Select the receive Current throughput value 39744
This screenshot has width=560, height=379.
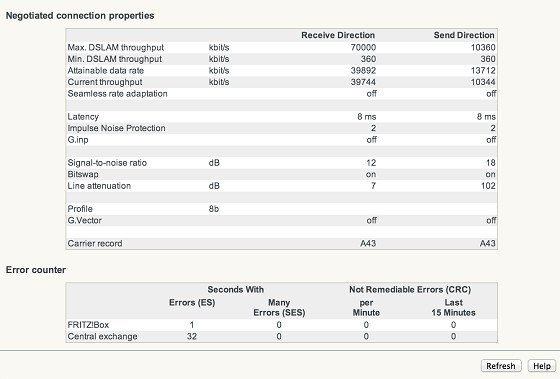[363, 82]
